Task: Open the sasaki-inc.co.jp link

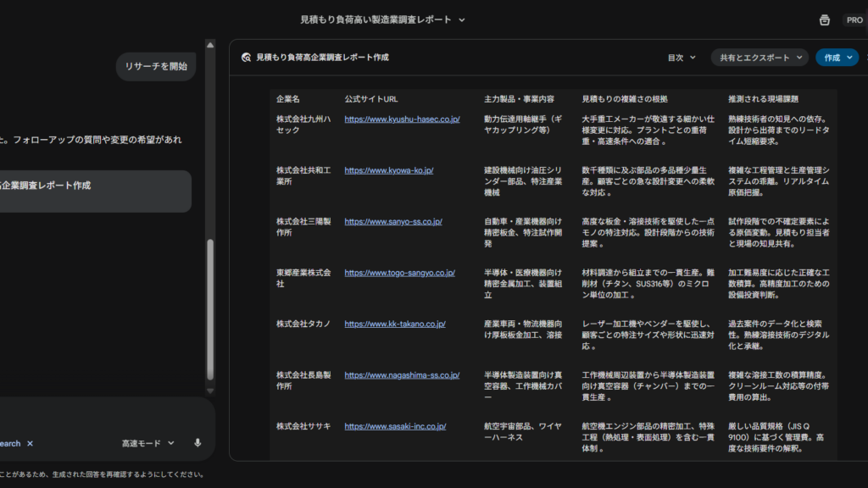Action: click(395, 426)
